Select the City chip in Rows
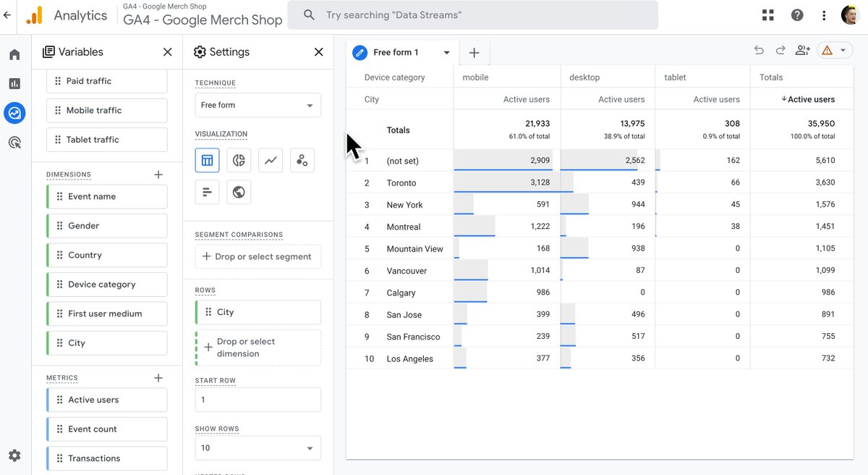This screenshot has width=868, height=475. pos(258,312)
